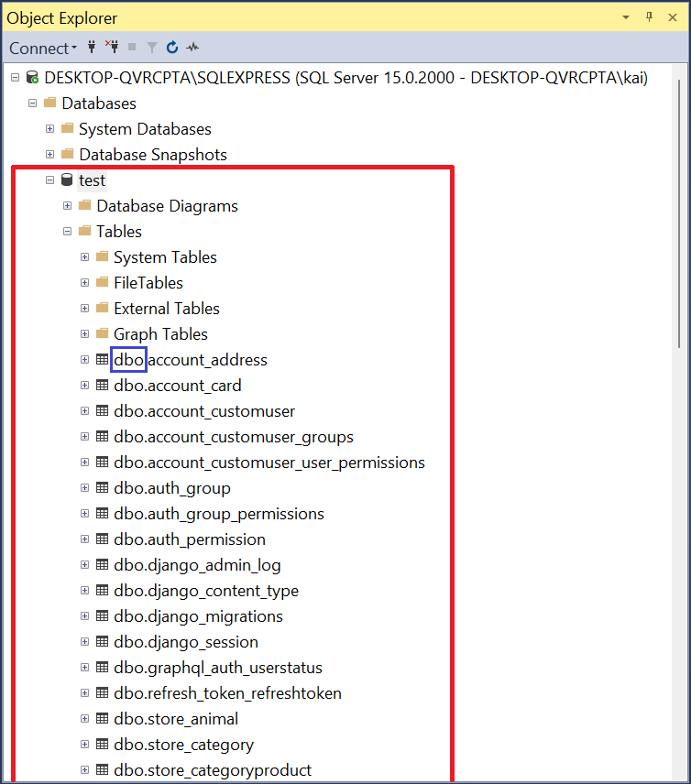Click the dbo.store_category table icon
691x784 pixels.
pos(102,744)
